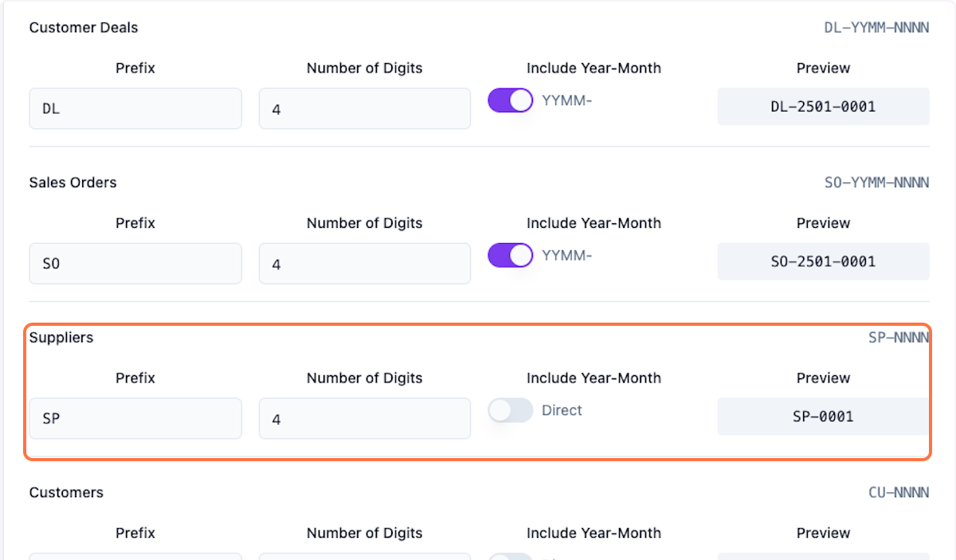
Task: Select the Customer Deals section heading
Action: pos(84,28)
